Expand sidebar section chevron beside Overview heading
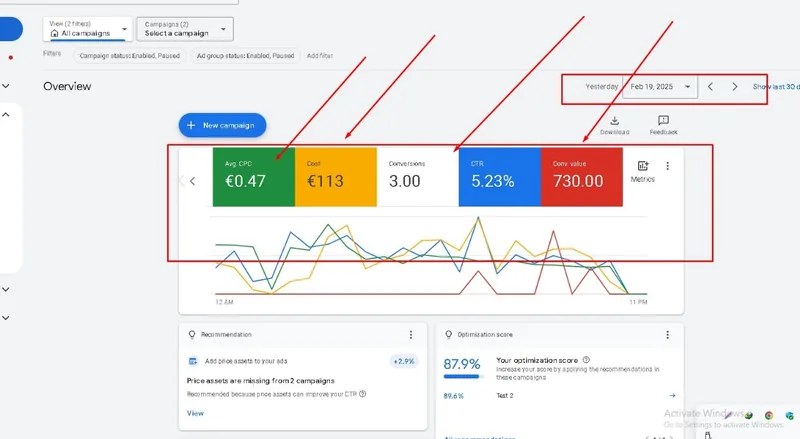Screen dimensions: 800x439 pyautogui.click(x=6, y=86)
